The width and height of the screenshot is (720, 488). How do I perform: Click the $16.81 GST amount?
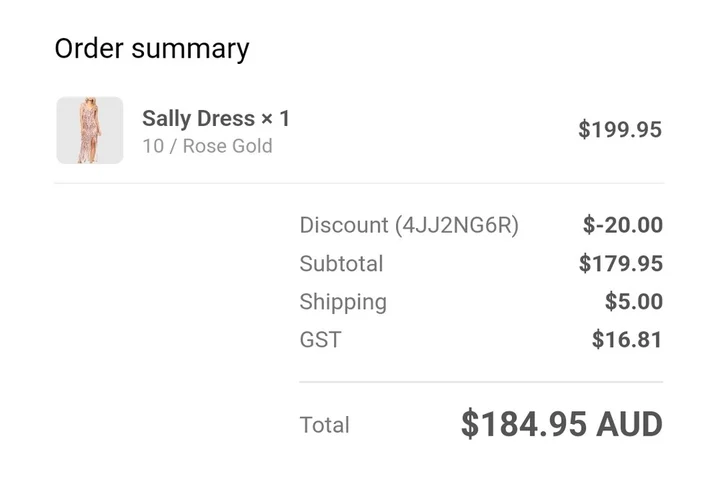click(627, 340)
